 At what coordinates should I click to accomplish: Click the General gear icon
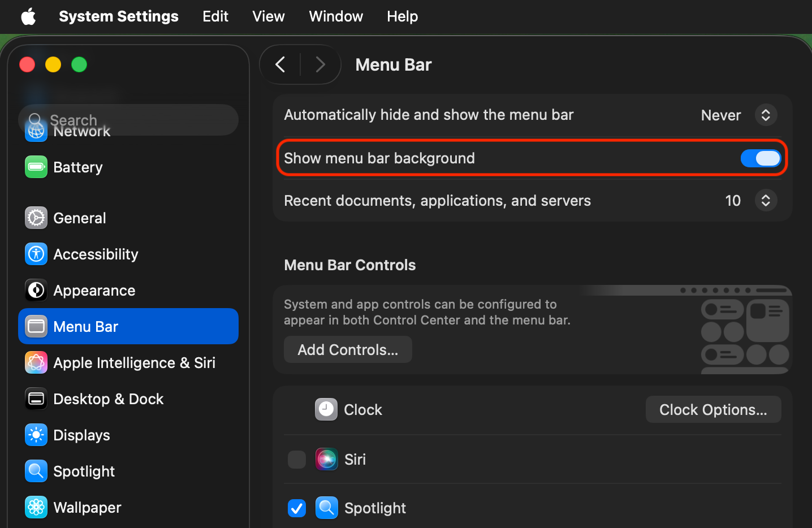[x=36, y=218]
